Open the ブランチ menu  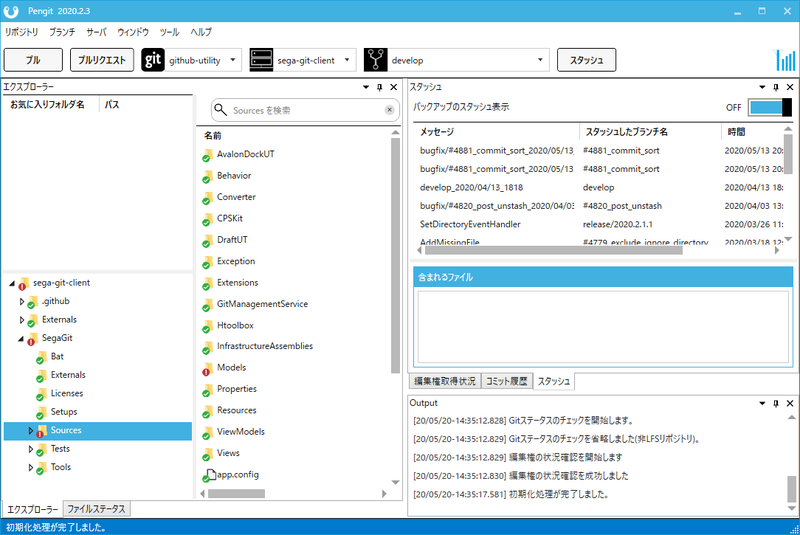point(62,32)
